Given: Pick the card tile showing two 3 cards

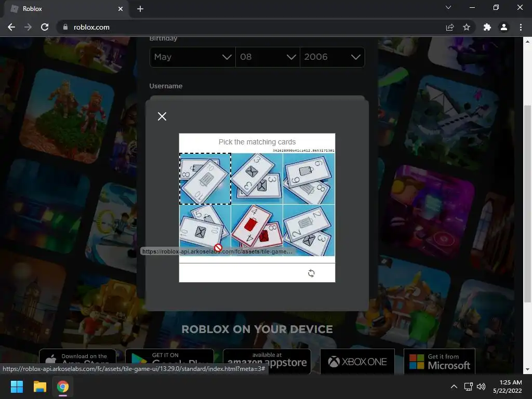Looking at the screenshot, I should (257, 179).
